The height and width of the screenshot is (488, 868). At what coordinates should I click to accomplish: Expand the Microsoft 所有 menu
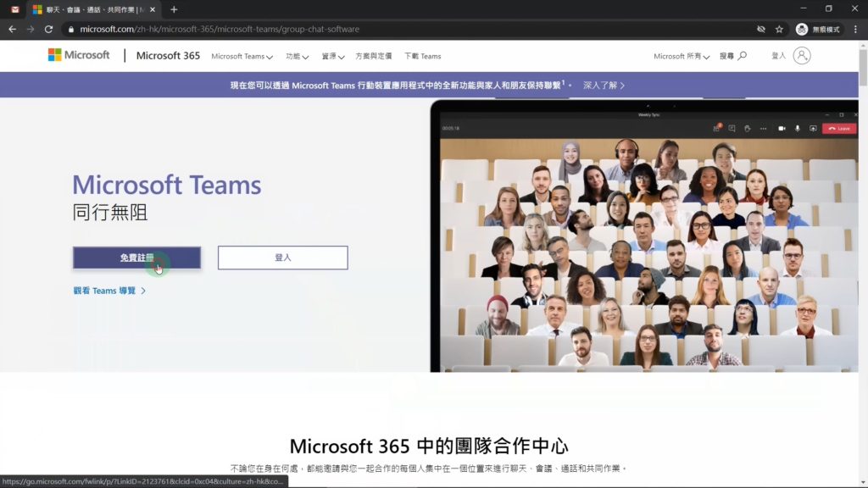pyautogui.click(x=682, y=57)
